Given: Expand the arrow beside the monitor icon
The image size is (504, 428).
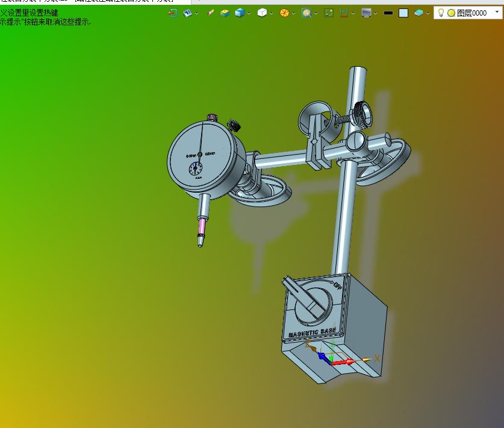Looking at the screenshot, I should click(x=375, y=13).
